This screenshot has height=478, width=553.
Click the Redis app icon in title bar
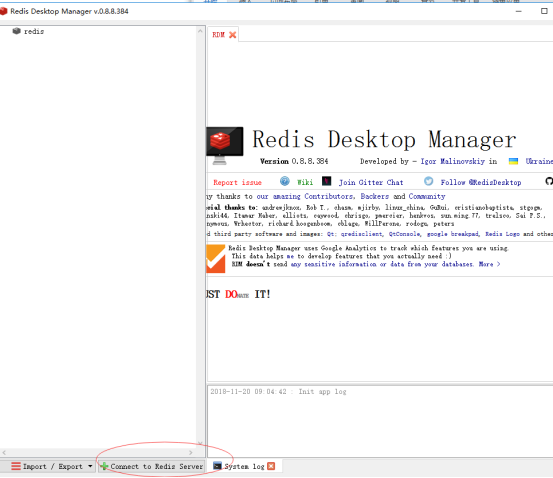(x=4, y=11)
